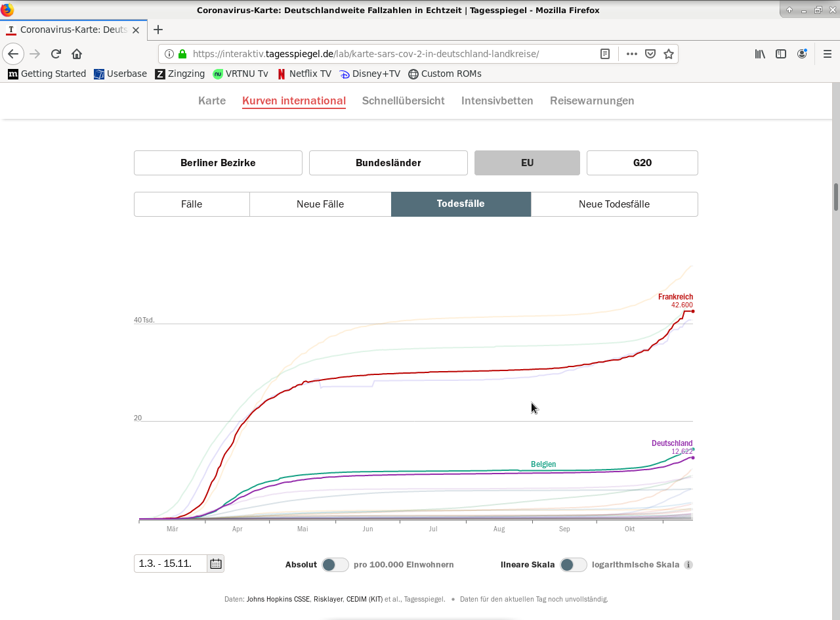Switch lineare Skala to logarithmische toggle
Viewport: 840px width, 620px height.
tap(573, 565)
